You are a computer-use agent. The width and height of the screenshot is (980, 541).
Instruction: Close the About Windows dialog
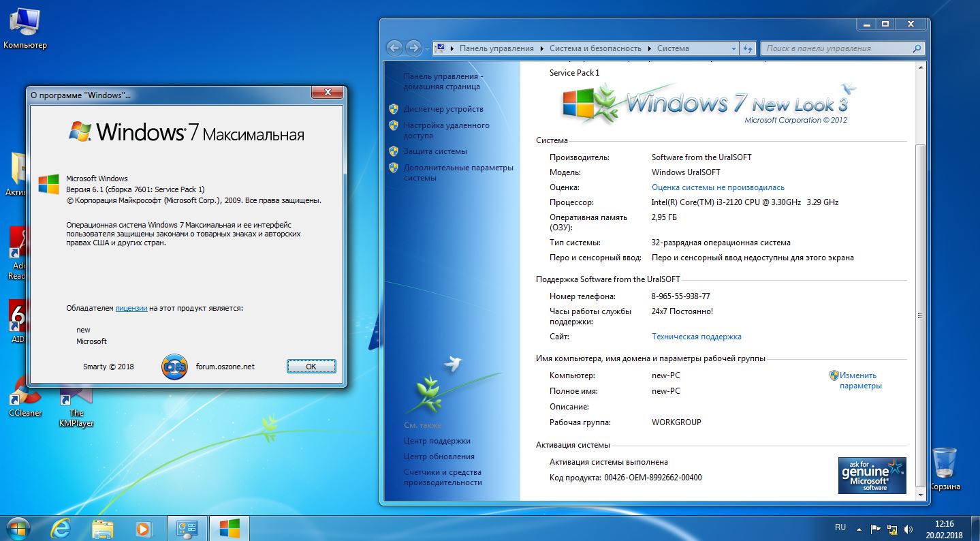pyautogui.click(x=328, y=93)
